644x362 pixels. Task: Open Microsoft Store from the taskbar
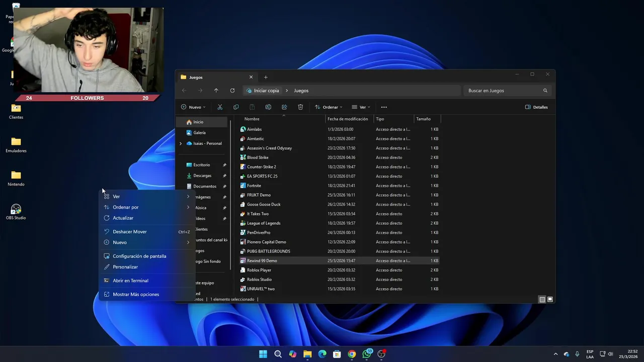coord(337,354)
